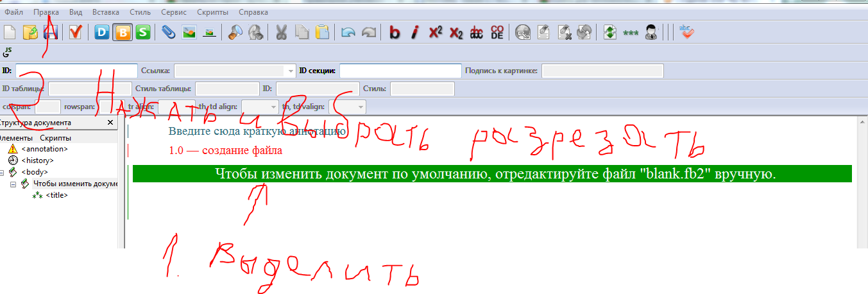Image resolution: width=868 pixels, height=294 pixels.
Task: Collapse the <body> tree node
Action: click(3, 172)
